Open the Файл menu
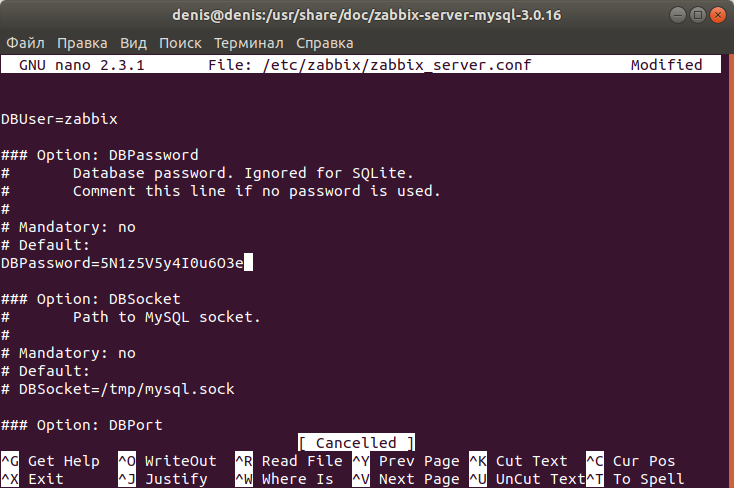Image resolution: width=734 pixels, height=488 pixels. (25, 43)
